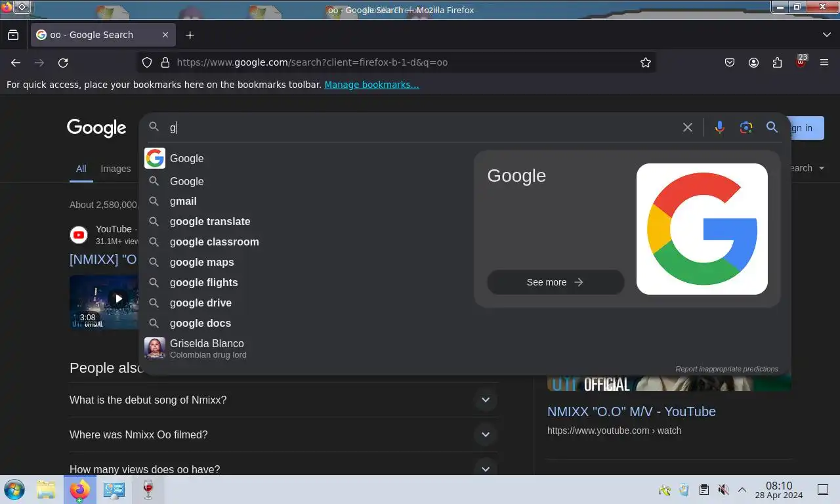Select the 'google maps' suggestion
Image resolution: width=840 pixels, height=504 pixels.
[x=305, y=262]
